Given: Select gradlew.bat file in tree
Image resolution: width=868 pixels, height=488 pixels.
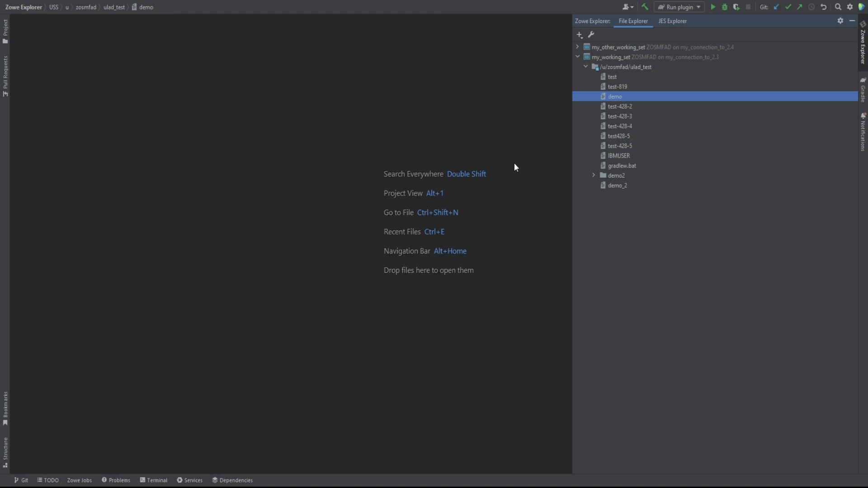Looking at the screenshot, I should click(x=622, y=166).
